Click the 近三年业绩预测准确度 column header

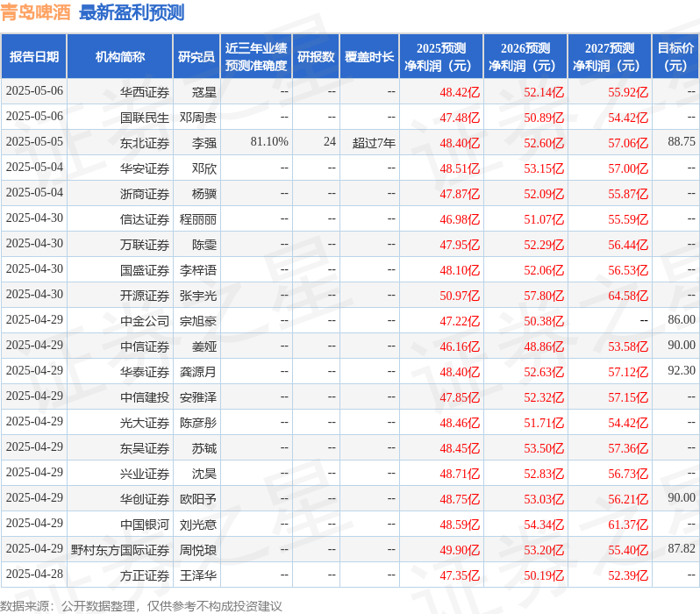[x=256, y=57]
